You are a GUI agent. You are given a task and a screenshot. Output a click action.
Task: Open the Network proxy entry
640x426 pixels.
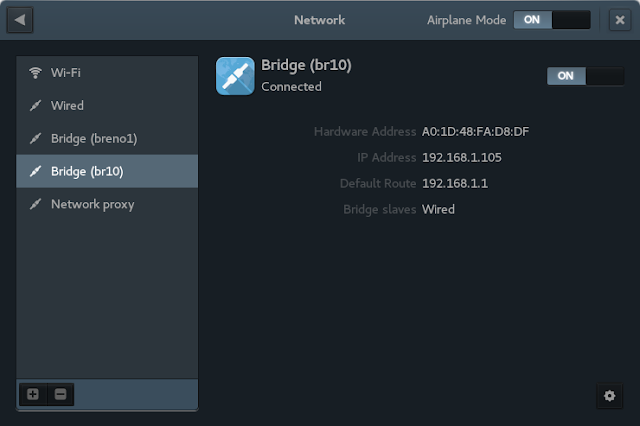point(107,204)
